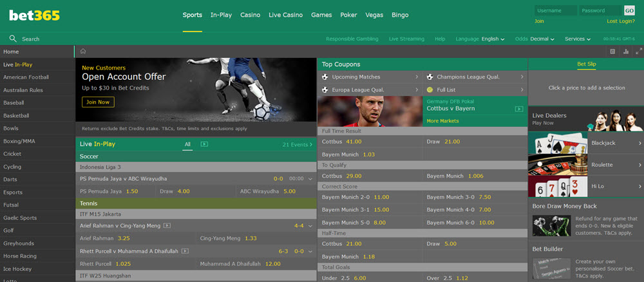The image size is (644, 282).
Task: Collapse PS Pemuda Jaya match chevron
Action: point(310,179)
